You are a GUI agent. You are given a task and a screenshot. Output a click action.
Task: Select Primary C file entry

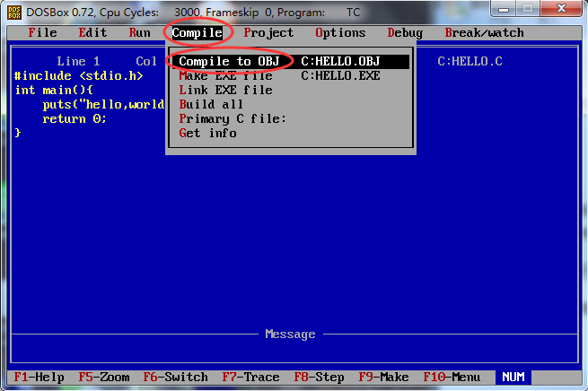291,118
